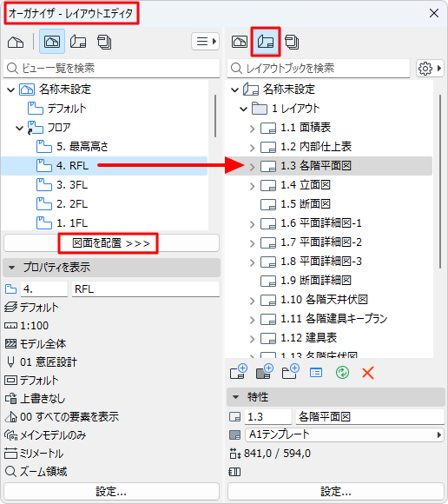Focus the ビュー一覧を検索 search field
Viewport: 448px width, 504px height.
(111, 68)
